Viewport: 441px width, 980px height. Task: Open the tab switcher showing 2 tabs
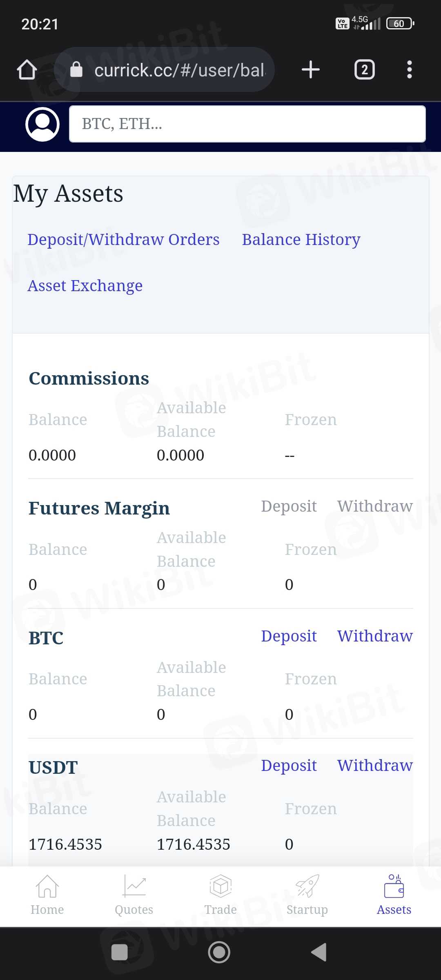pos(364,69)
